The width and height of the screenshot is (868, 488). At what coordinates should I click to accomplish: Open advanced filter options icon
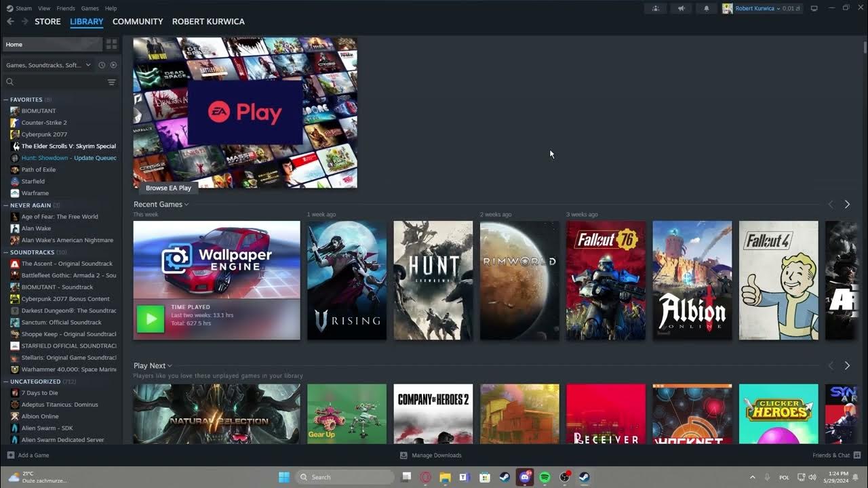[112, 82]
